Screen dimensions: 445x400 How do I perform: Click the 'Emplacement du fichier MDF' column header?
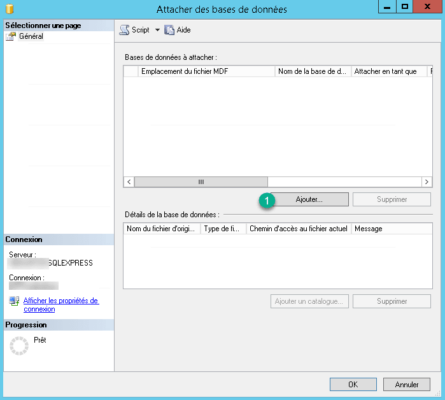point(206,71)
